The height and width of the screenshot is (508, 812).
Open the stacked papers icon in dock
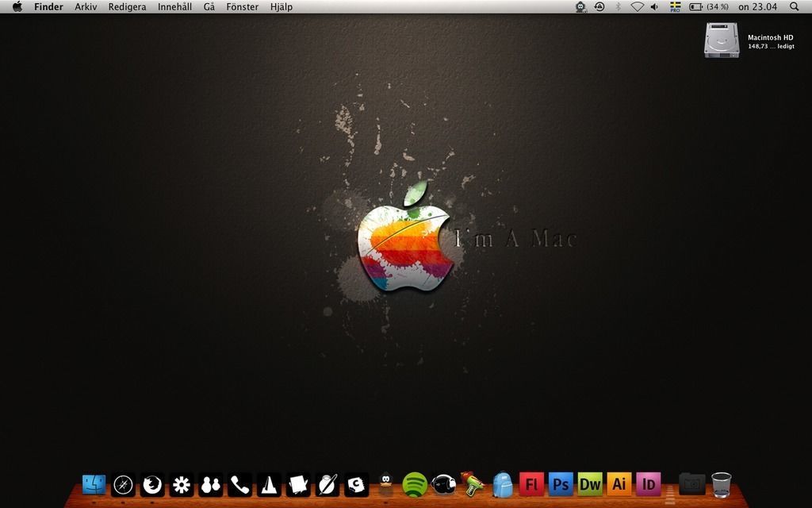(299, 485)
